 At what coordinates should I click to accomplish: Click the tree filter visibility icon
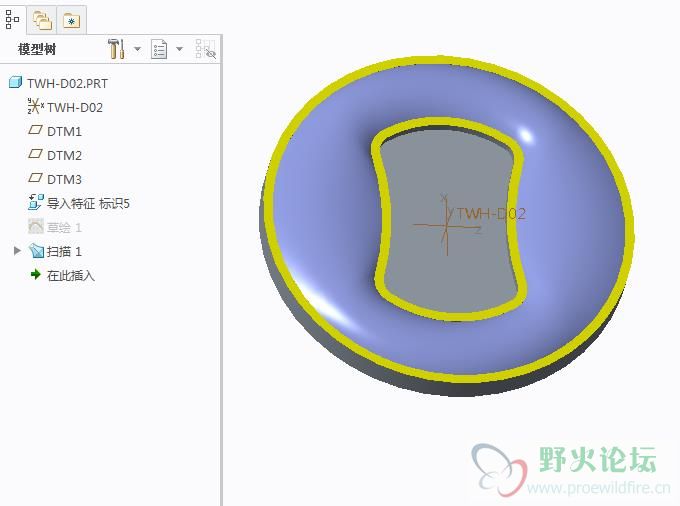click(206, 49)
